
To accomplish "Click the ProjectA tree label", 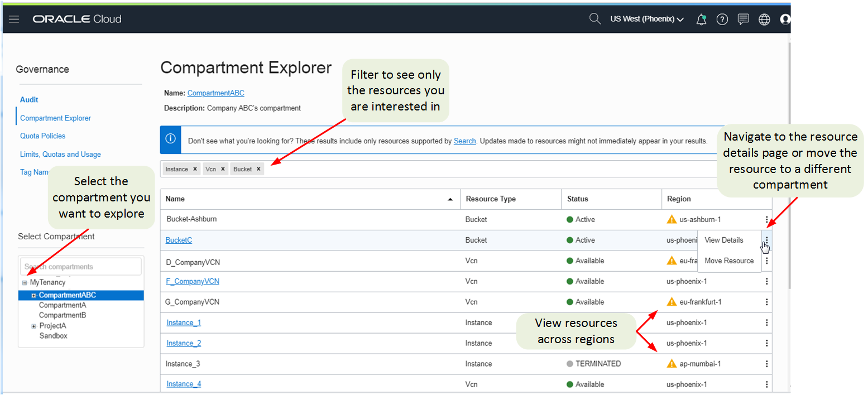I will 52,326.
